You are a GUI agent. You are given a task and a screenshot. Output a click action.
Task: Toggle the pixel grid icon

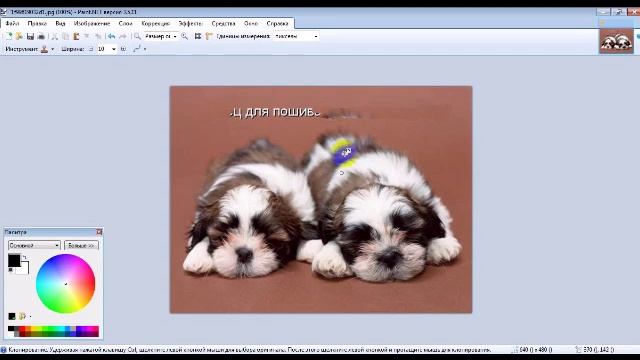click(198, 36)
